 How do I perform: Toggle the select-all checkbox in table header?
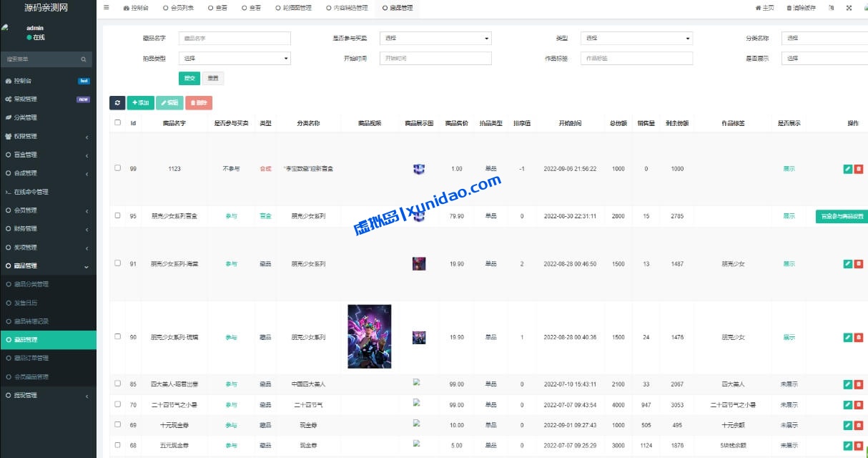tap(117, 122)
